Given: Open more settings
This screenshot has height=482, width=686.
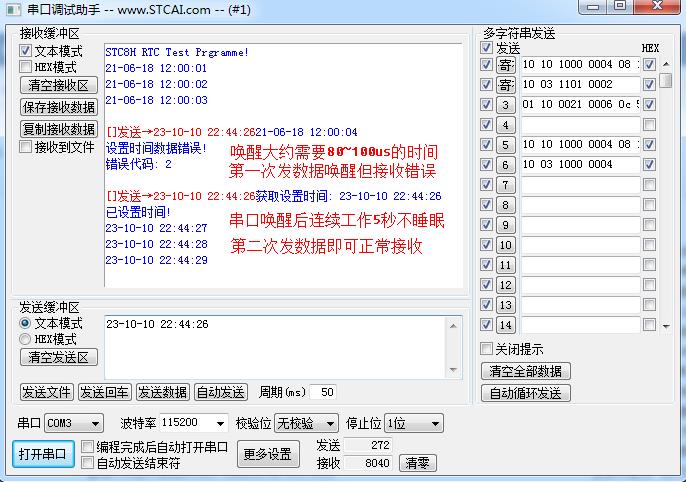Looking at the screenshot, I should pyautogui.click(x=268, y=454).
